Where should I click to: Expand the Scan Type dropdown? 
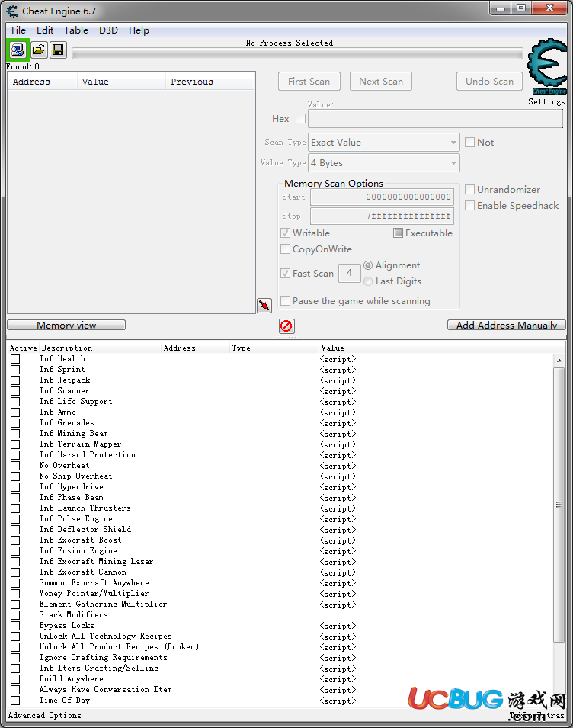coord(384,143)
